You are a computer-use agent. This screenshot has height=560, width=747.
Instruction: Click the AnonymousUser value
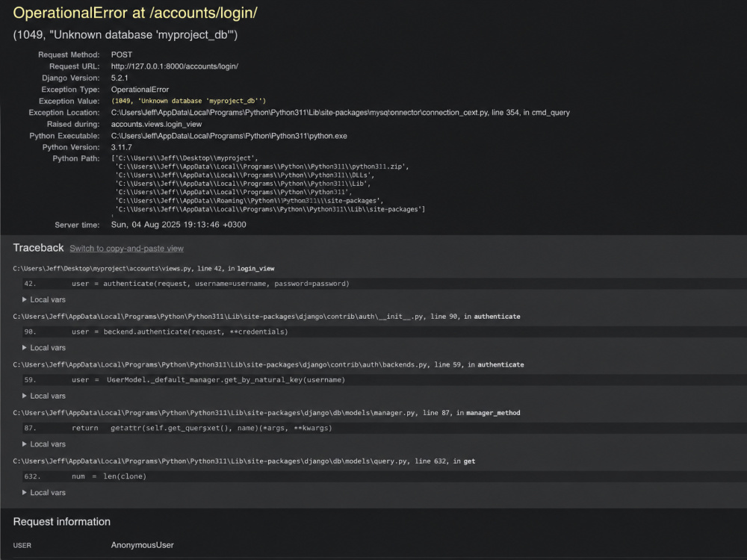point(142,545)
